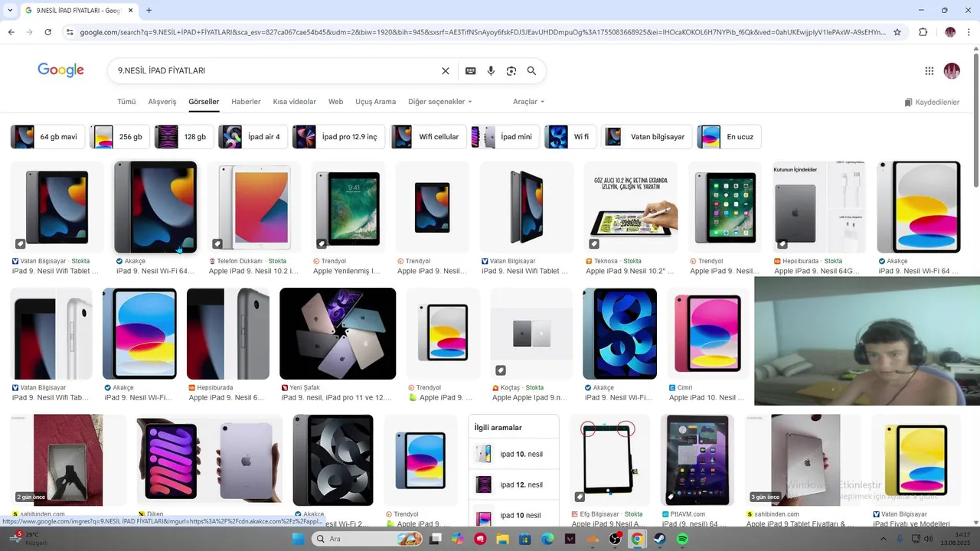Image resolution: width=980 pixels, height=551 pixels.
Task: Switch to Alışveriş tab
Action: (162, 102)
